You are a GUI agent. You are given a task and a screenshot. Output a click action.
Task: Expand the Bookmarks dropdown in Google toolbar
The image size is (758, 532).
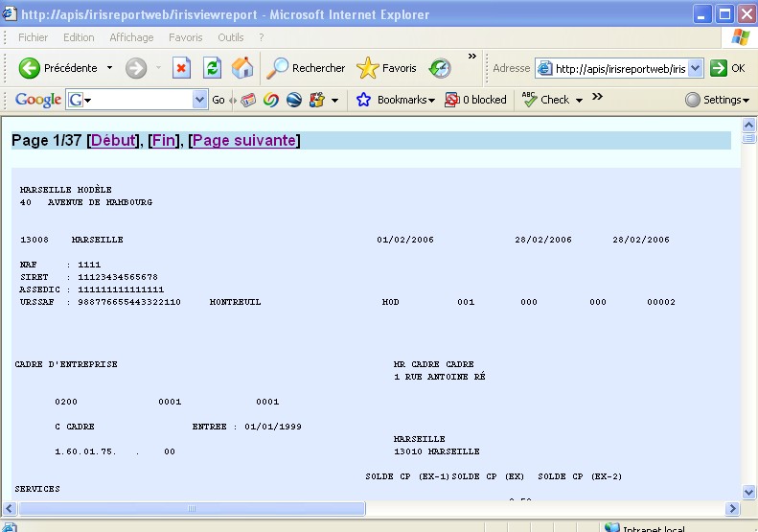[396, 100]
